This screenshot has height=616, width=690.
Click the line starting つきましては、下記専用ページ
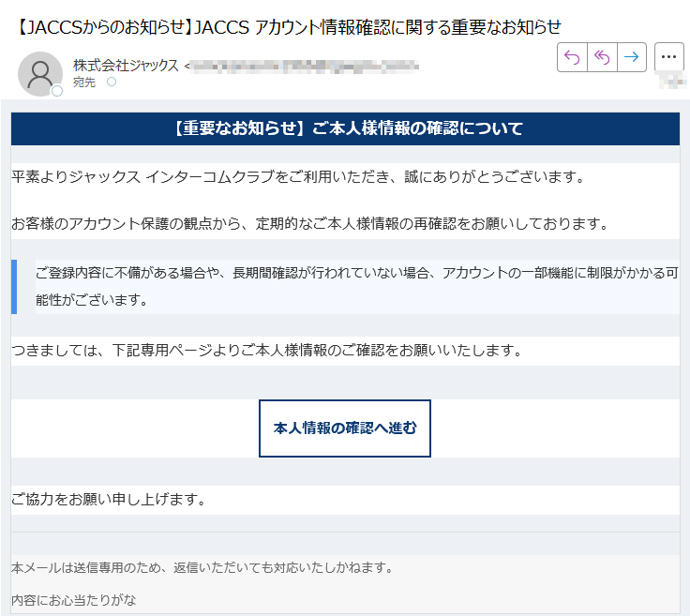[x=266, y=351]
